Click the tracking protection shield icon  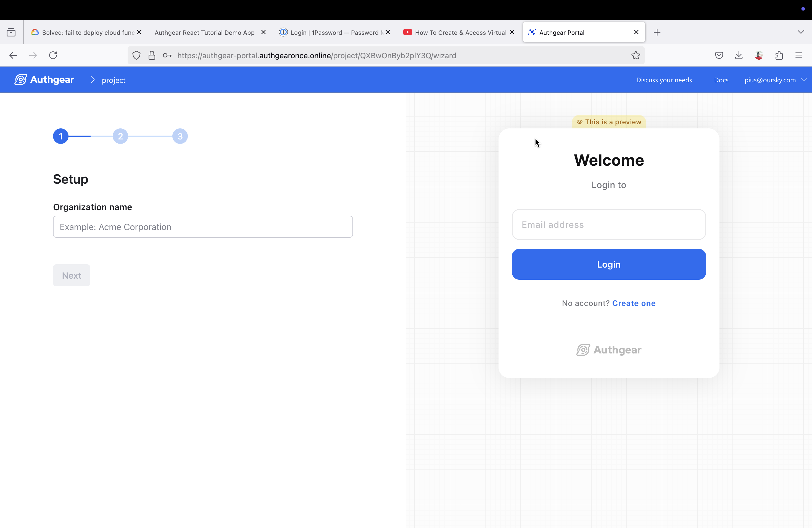pyautogui.click(x=136, y=55)
